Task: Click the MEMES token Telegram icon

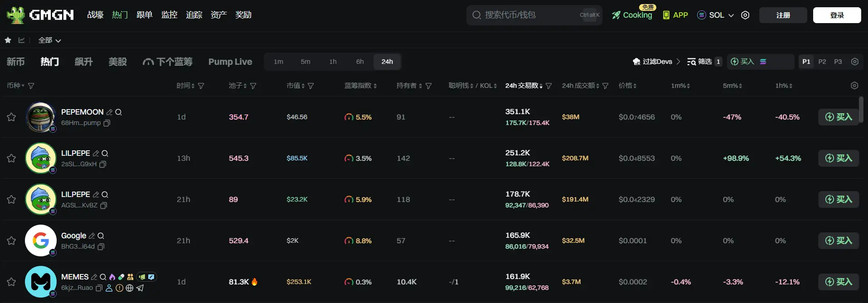Action: 140,288
